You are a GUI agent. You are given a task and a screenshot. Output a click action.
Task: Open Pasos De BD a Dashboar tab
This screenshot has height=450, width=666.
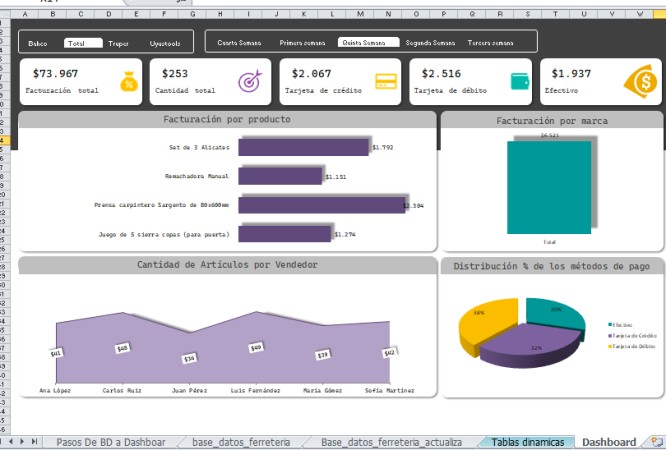(111, 442)
